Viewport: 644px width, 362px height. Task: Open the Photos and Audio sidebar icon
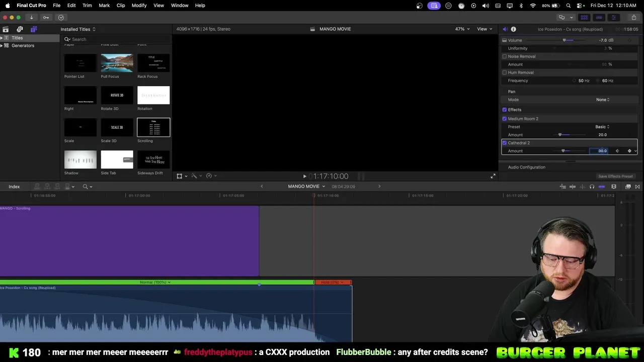[x=20, y=29]
